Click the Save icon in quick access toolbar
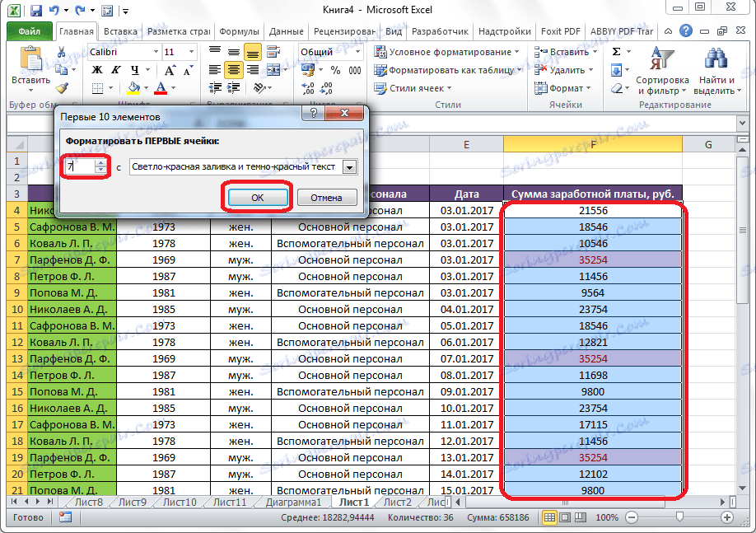The height and width of the screenshot is (533, 756). click(x=36, y=12)
